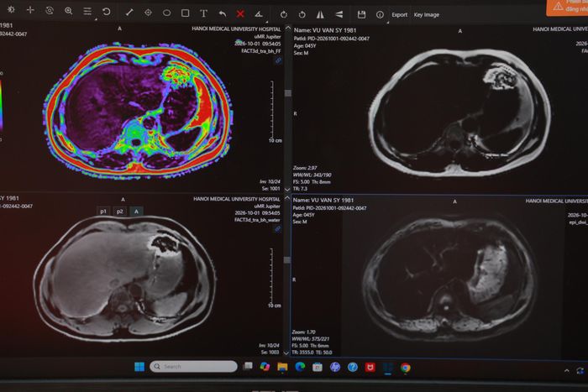The width and height of the screenshot is (588, 392).
Task: Click the up chevron of bottom-left scrollbar
Action: (x=287, y=197)
